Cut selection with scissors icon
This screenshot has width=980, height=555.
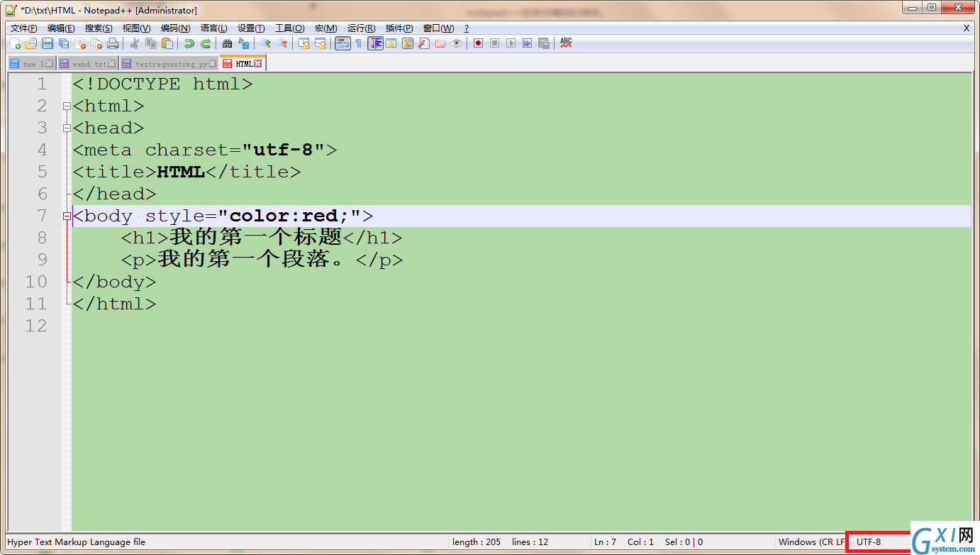coord(134,43)
